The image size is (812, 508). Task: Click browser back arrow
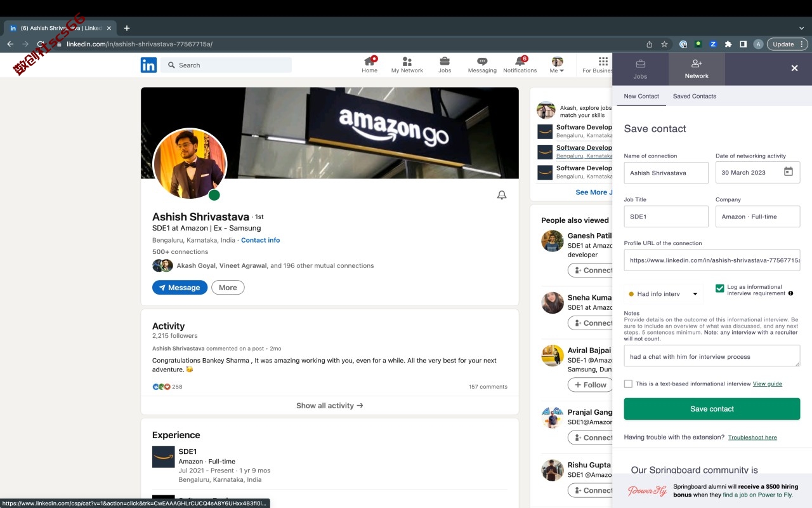(10, 44)
